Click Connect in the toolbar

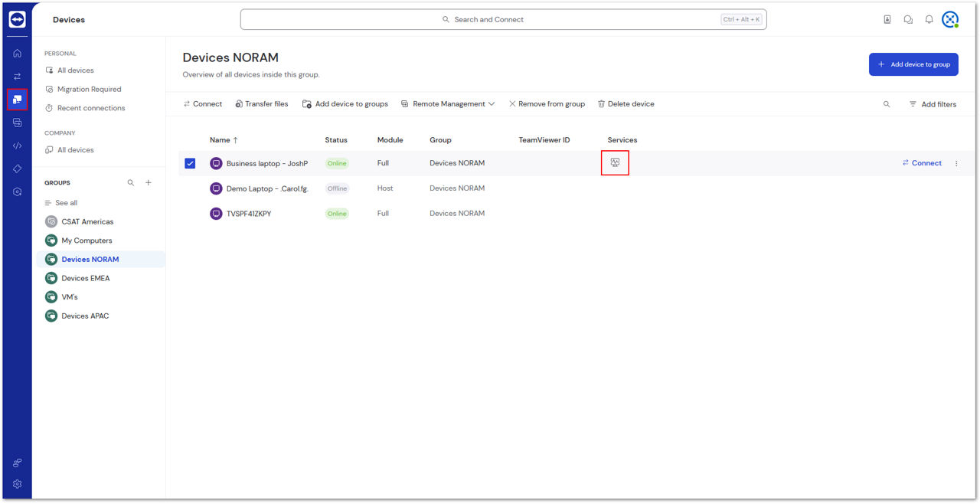[203, 104]
